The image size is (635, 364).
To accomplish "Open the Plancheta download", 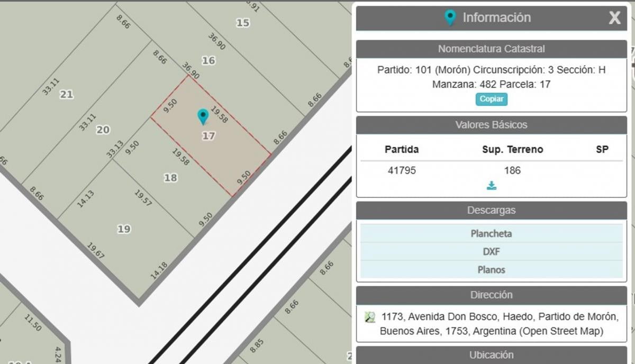I will coord(492,233).
